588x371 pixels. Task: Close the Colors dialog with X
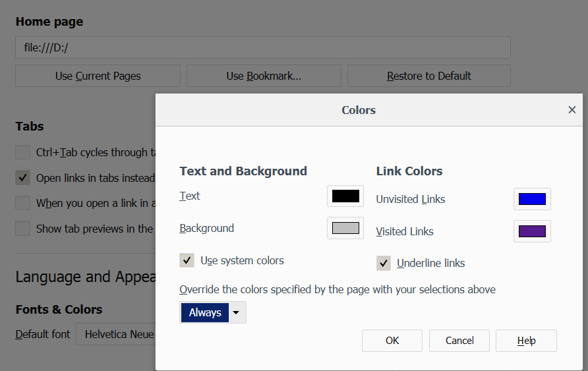(572, 110)
